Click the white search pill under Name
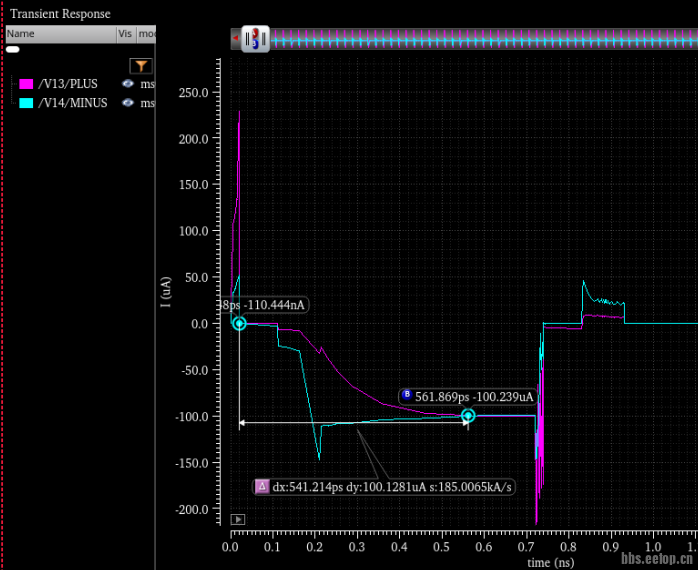Viewport: 698px width, 570px height. [x=13, y=49]
